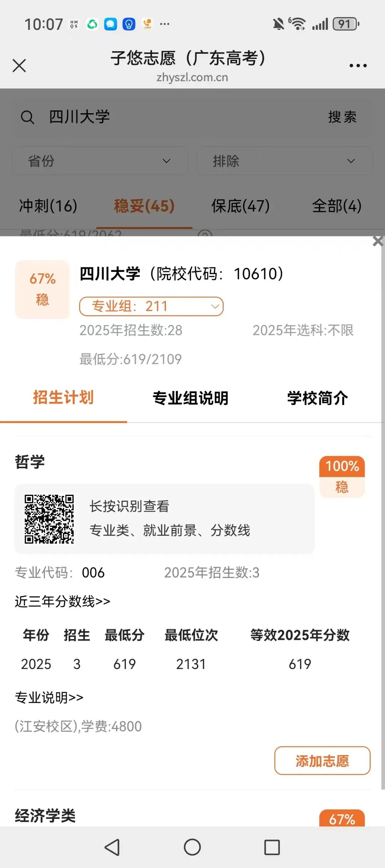Open the 专业组: 211 group selector

(x=151, y=306)
